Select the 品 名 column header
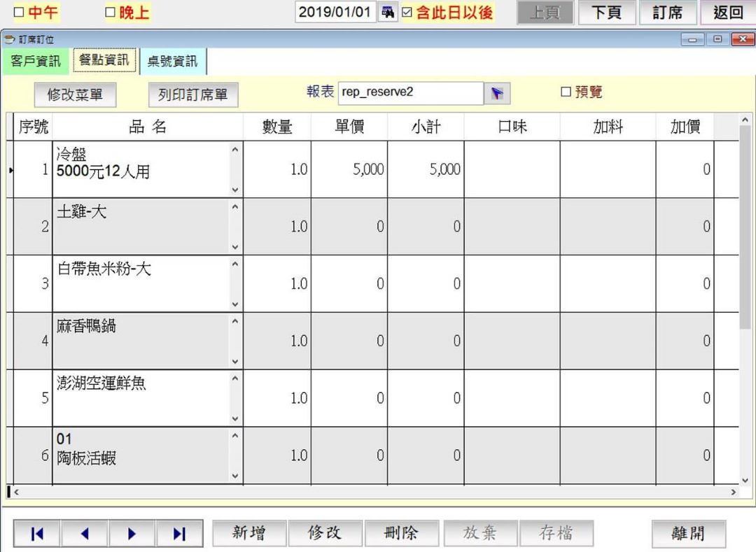 148,127
